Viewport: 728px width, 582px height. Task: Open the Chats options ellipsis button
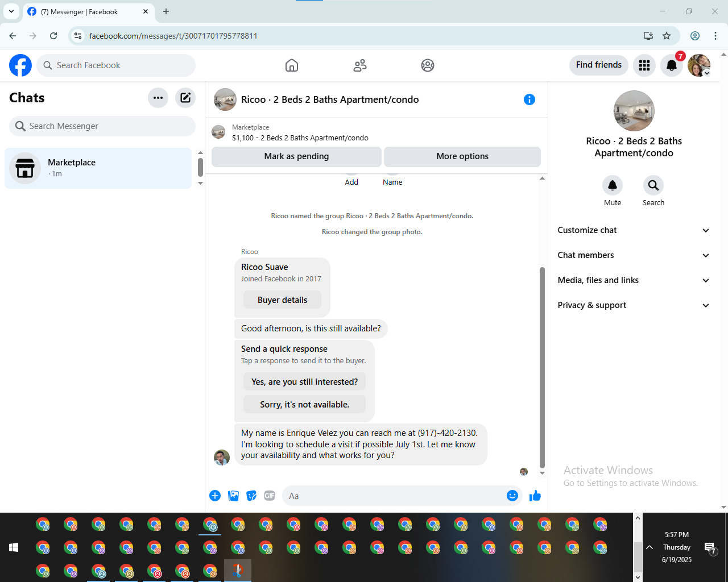[x=158, y=98]
